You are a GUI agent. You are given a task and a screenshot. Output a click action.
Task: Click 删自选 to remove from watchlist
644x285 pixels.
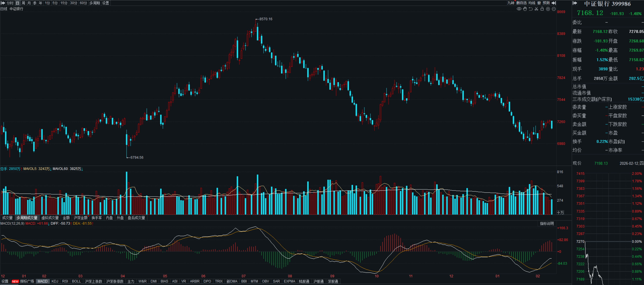pyautogui.click(x=522, y=3)
